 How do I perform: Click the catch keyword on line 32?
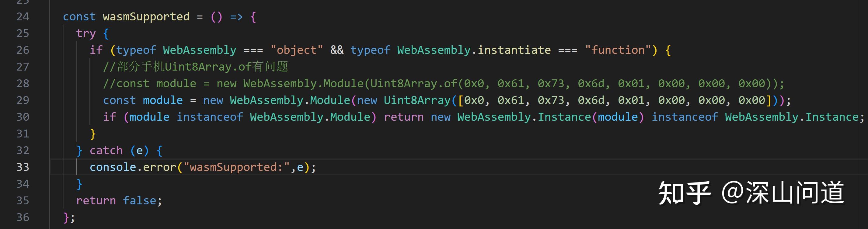pos(106,151)
